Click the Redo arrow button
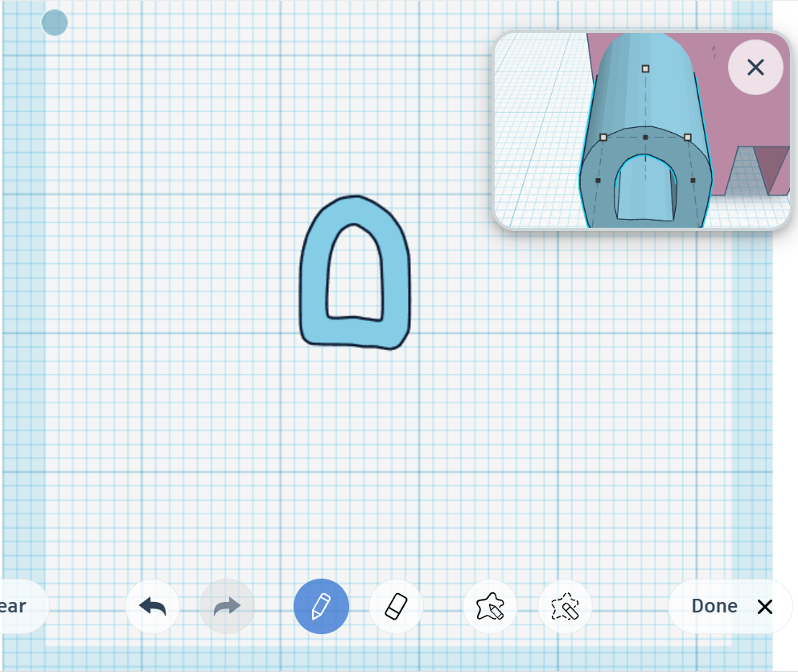Screen dimensions: 798x672 click(x=227, y=607)
